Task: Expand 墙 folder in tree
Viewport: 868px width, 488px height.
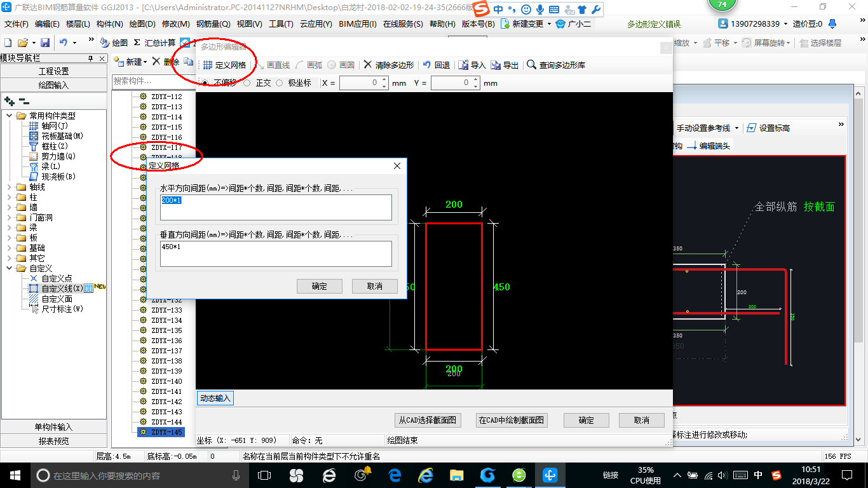Action: point(10,207)
